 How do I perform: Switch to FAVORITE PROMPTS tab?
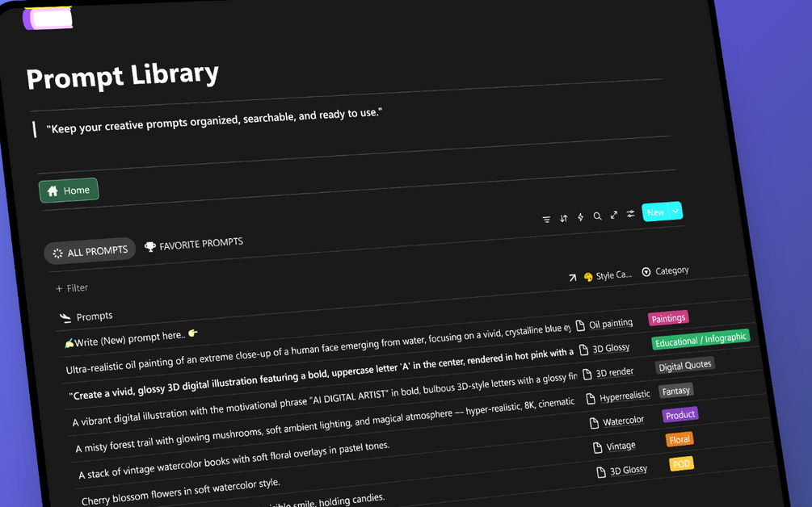point(194,244)
